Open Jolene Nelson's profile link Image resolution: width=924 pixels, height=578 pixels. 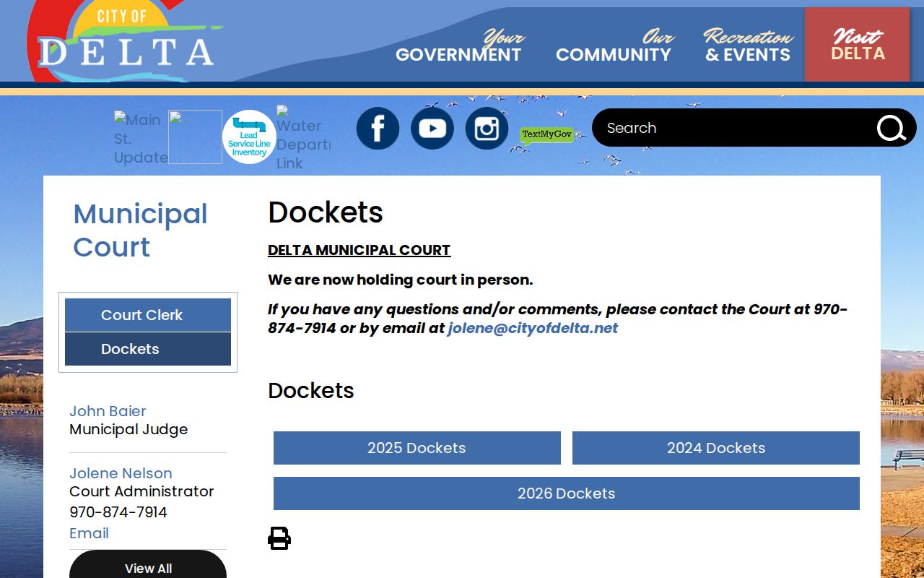[x=121, y=473]
